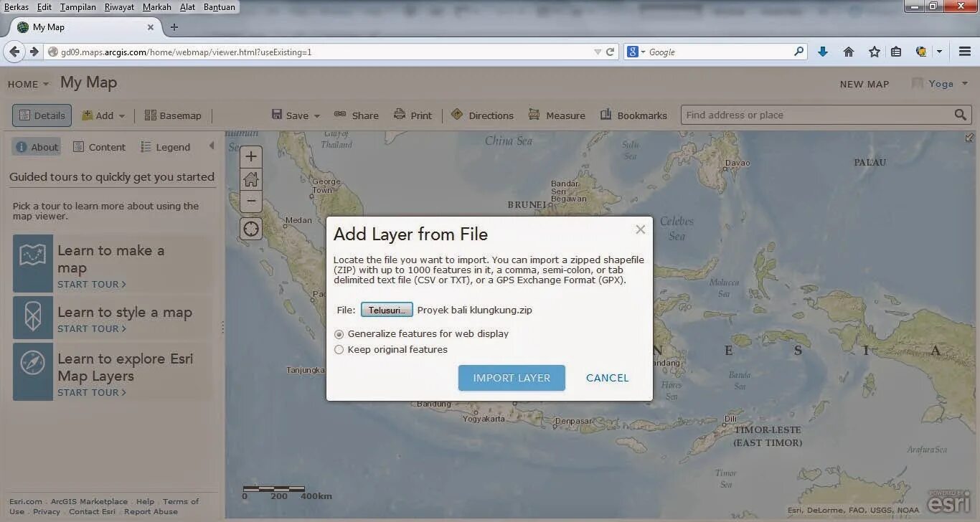Open the Tampilan menu

click(x=77, y=7)
